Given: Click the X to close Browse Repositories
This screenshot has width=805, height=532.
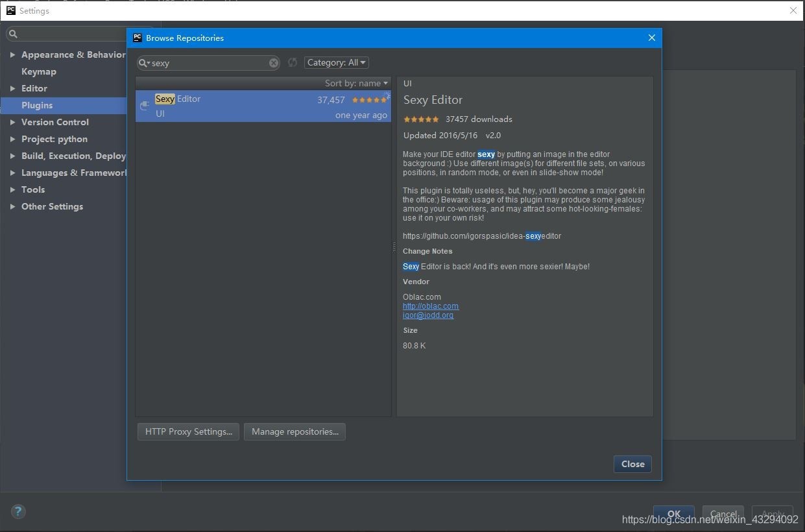Looking at the screenshot, I should tap(652, 38).
